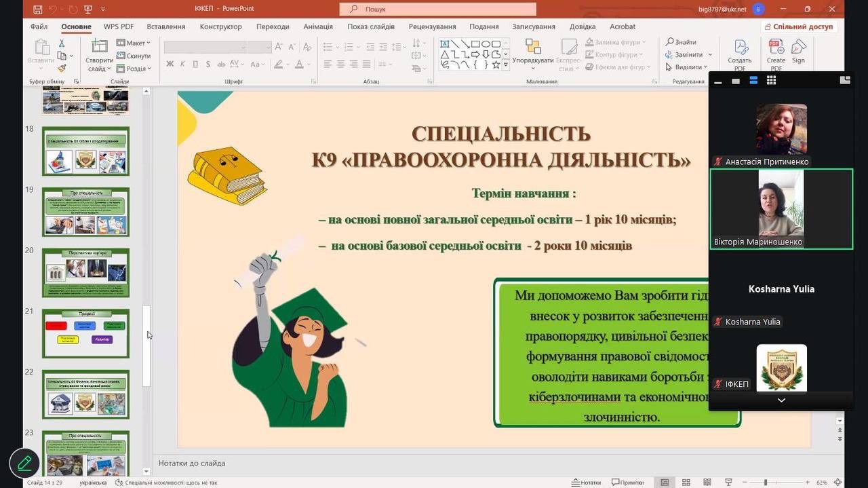
Task: Open the Макет layout dropdown
Action: [133, 43]
